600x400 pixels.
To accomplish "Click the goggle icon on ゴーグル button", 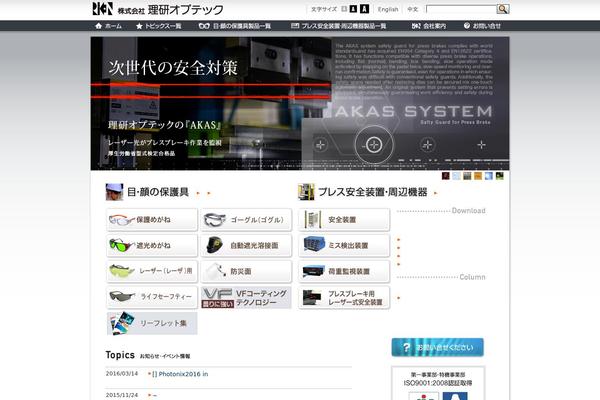I will (x=215, y=220).
